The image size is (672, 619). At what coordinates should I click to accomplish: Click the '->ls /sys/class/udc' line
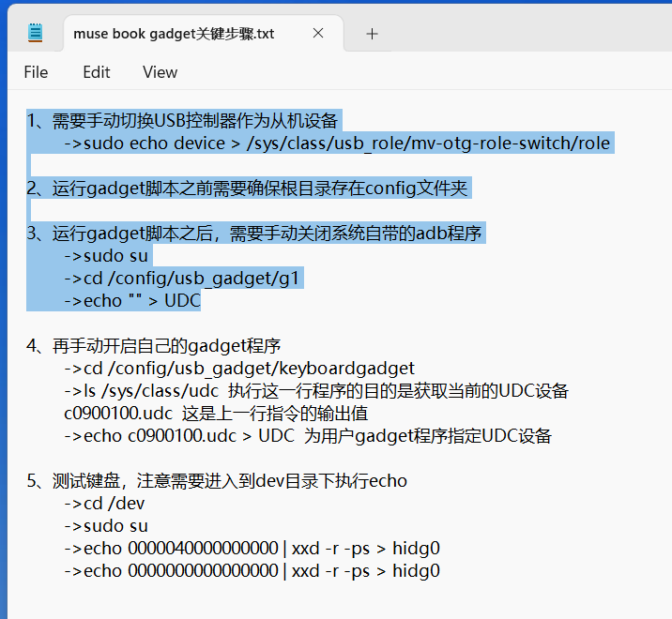pyautogui.click(x=316, y=391)
